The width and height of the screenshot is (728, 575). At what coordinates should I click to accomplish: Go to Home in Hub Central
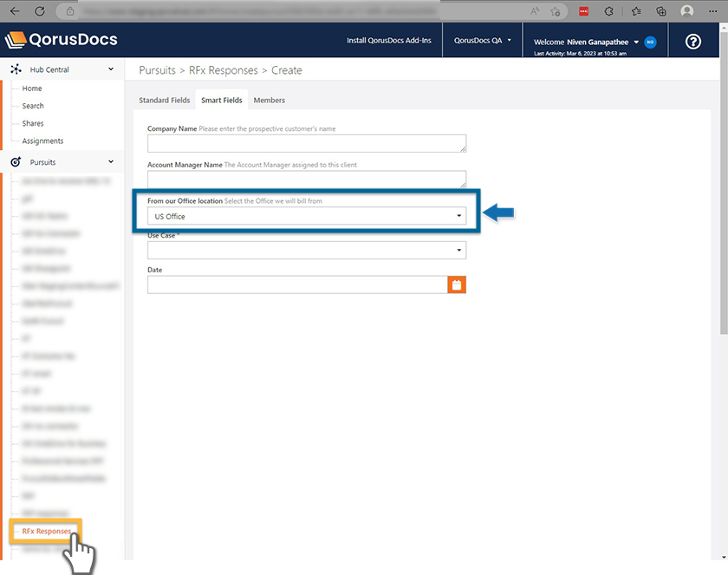(32, 88)
